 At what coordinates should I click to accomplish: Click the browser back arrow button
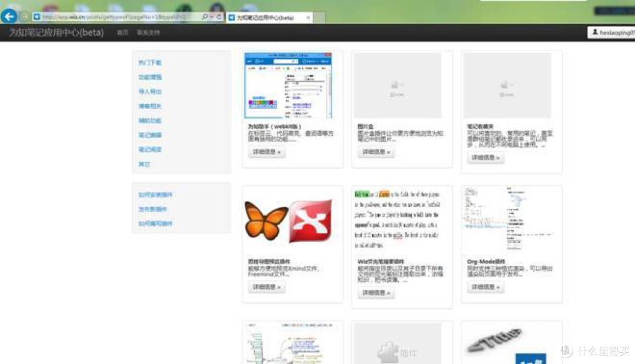9,16
